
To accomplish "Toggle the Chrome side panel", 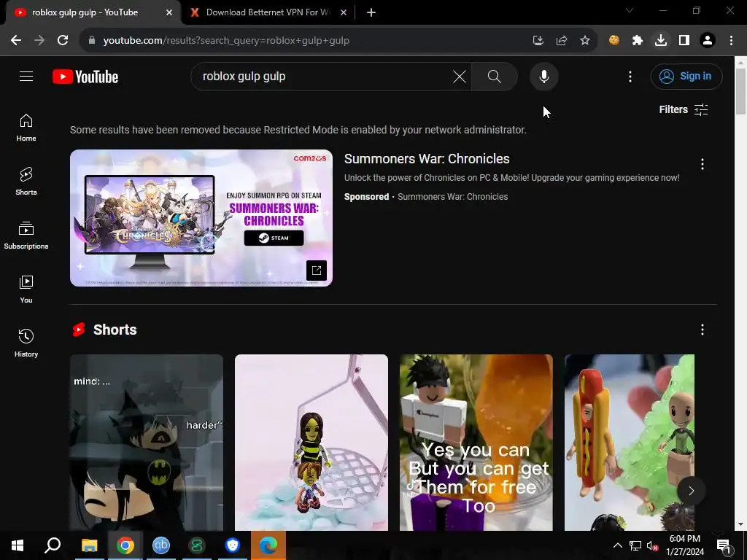I will [x=684, y=41].
